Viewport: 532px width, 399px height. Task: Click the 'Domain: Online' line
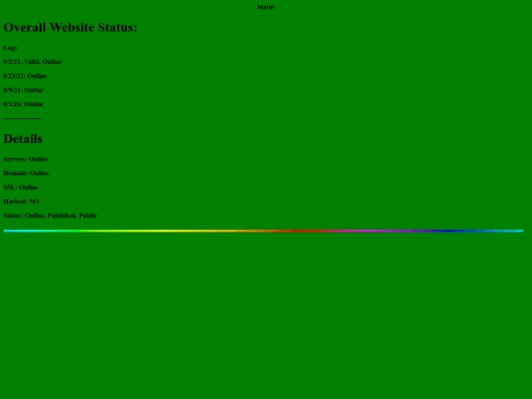pyautogui.click(x=27, y=173)
